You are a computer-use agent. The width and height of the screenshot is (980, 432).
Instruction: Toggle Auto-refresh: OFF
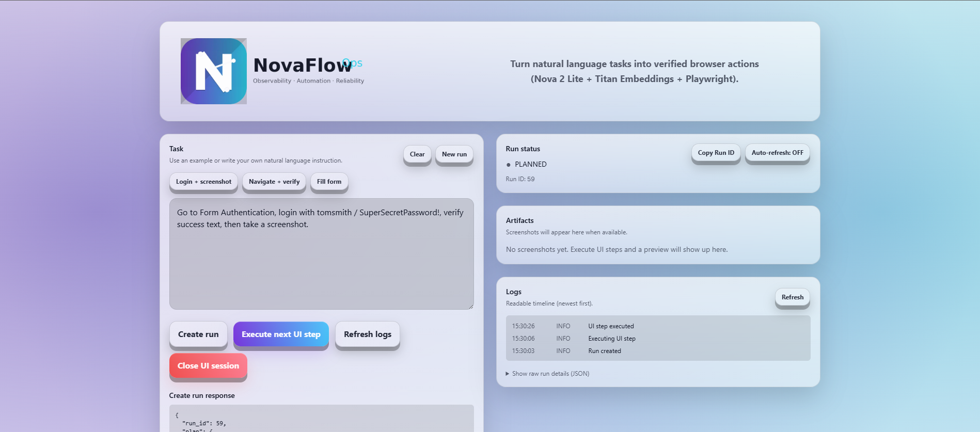[x=778, y=153]
